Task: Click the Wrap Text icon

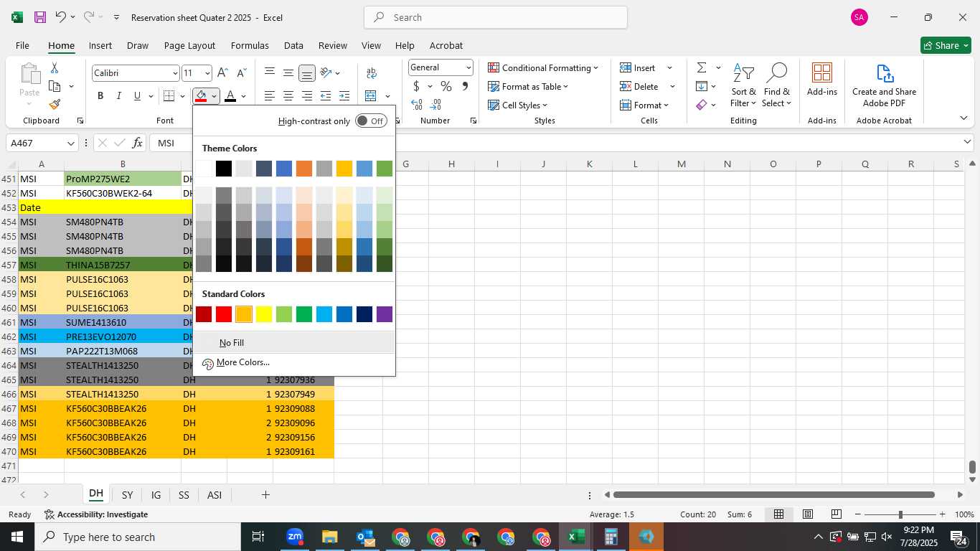Action: click(372, 72)
